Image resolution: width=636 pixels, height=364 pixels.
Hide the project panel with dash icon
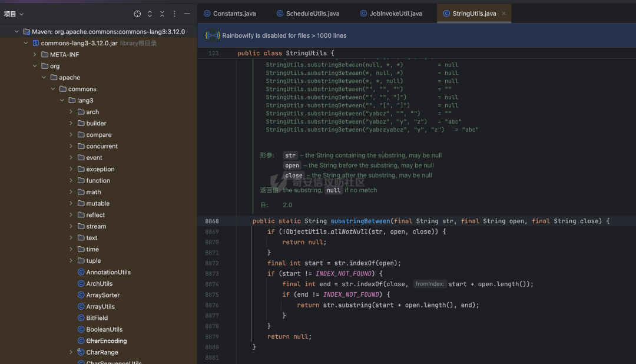pos(187,14)
